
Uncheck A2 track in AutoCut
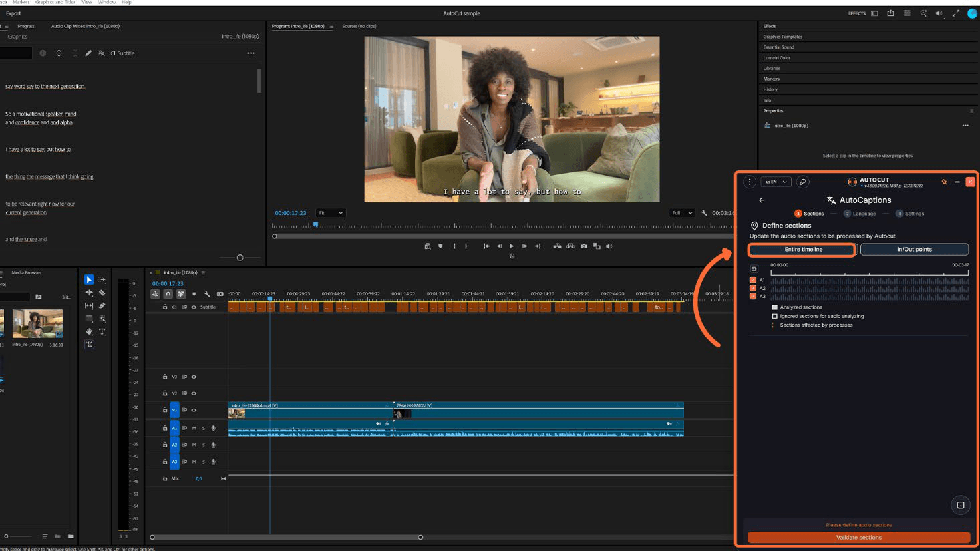tap(753, 288)
